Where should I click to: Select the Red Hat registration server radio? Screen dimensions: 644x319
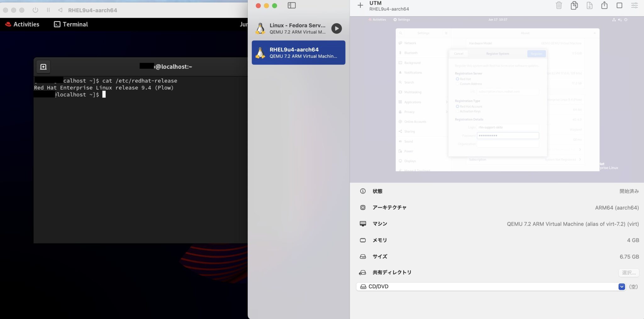(x=457, y=79)
